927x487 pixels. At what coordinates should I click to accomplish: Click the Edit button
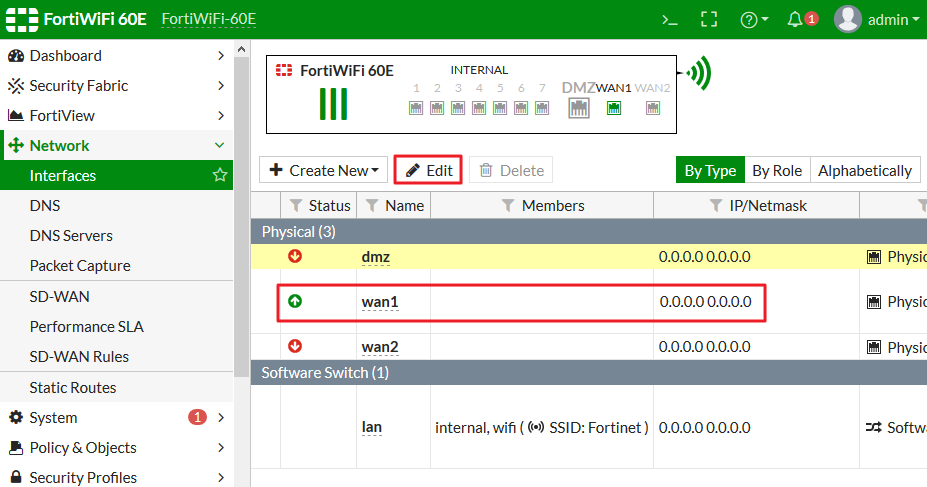coord(428,170)
